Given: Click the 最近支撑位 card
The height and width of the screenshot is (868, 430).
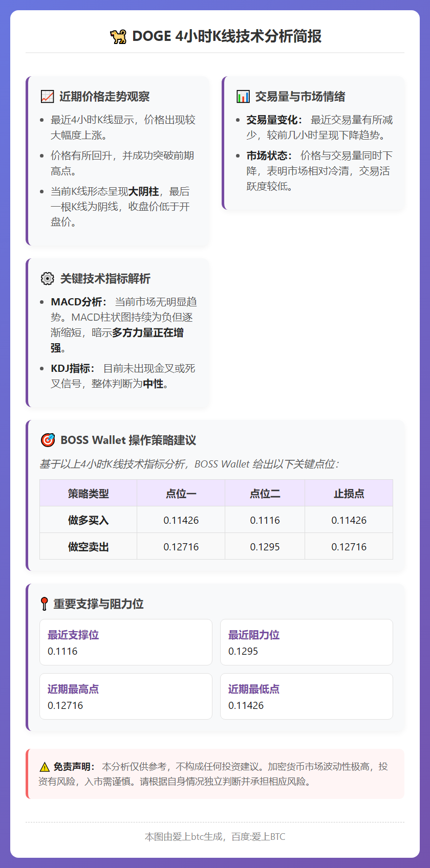Looking at the screenshot, I should coord(126,642).
